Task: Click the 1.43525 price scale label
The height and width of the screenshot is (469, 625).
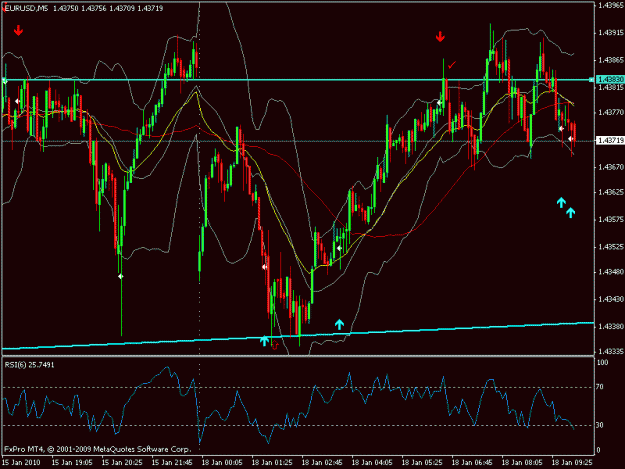Action: click(611, 247)
